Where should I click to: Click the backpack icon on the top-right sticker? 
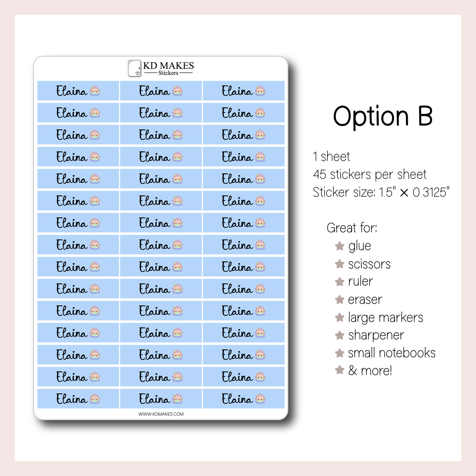click(x=260, y=91)
